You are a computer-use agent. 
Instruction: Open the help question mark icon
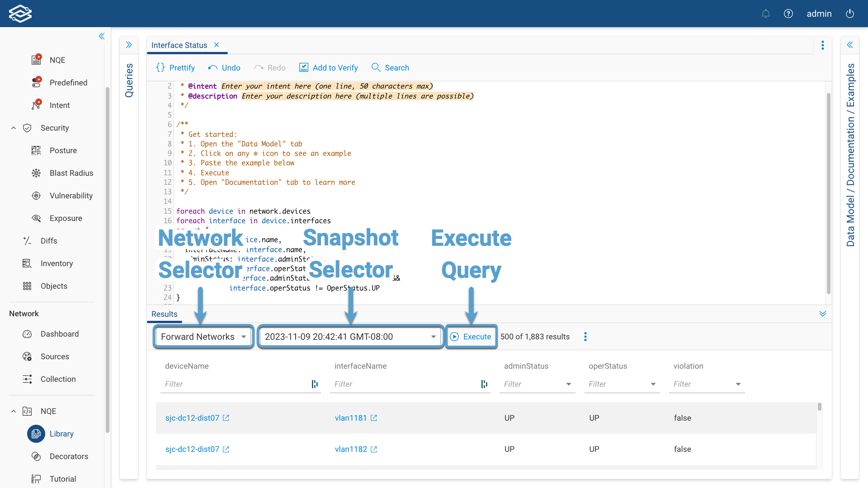click(788, 14)
